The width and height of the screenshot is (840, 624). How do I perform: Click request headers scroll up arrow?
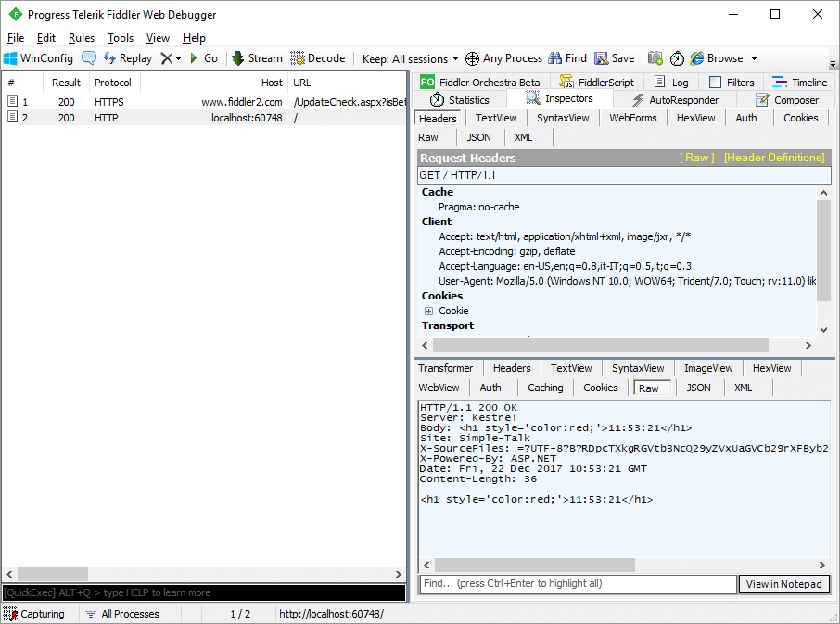(x=823, y=193)
